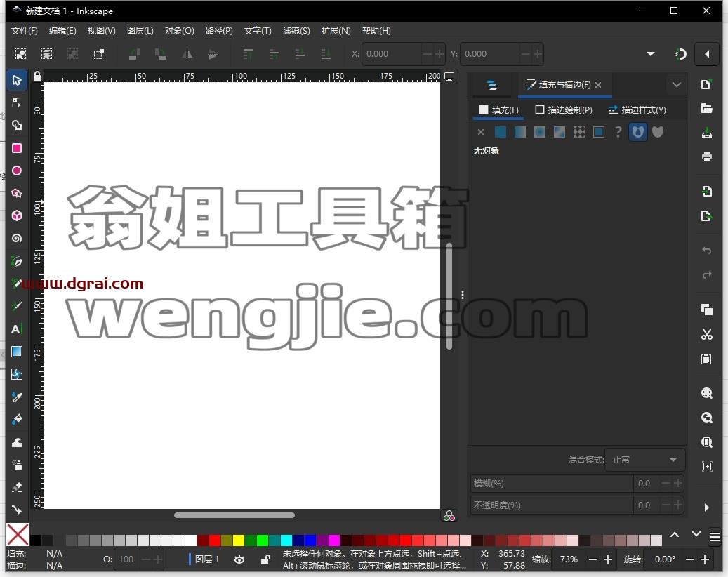Select the Text tool

17,329
